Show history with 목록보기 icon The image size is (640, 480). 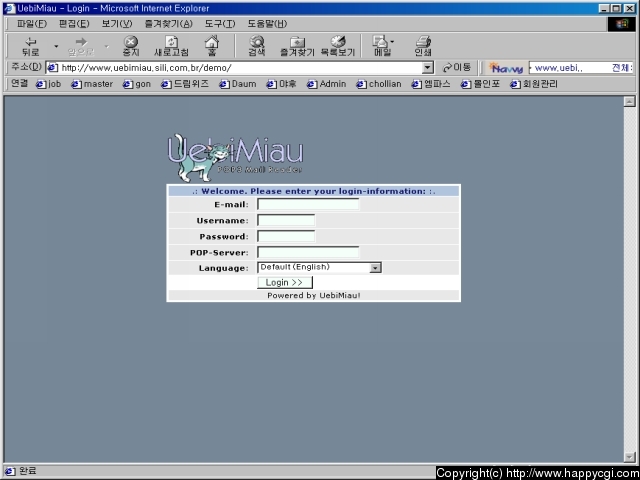(338, 46)
